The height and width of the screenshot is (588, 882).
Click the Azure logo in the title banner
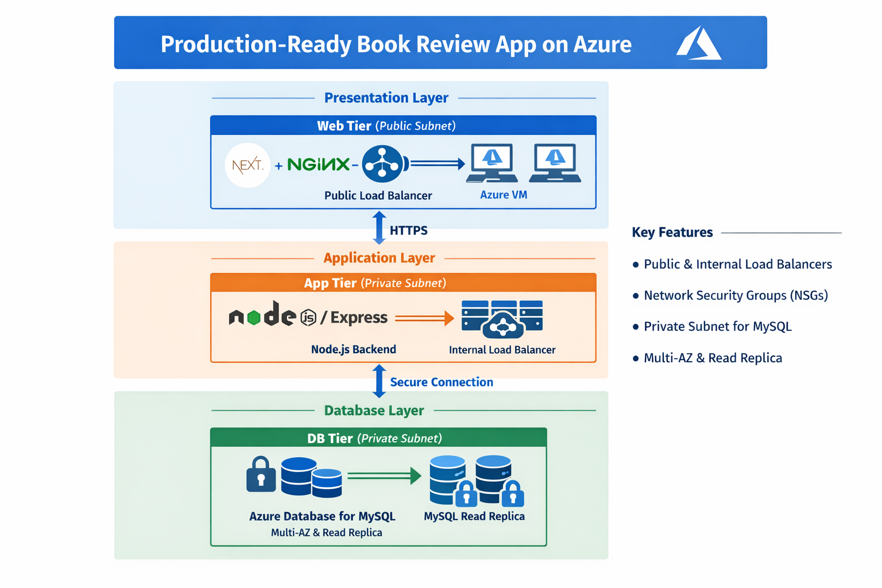coord(698,42)
